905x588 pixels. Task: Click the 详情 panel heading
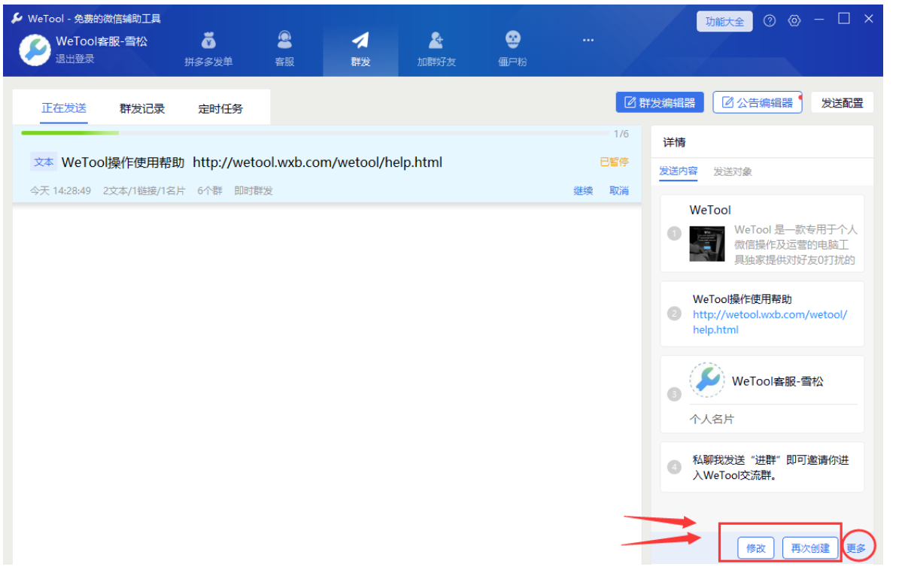(x=674, y=142)
